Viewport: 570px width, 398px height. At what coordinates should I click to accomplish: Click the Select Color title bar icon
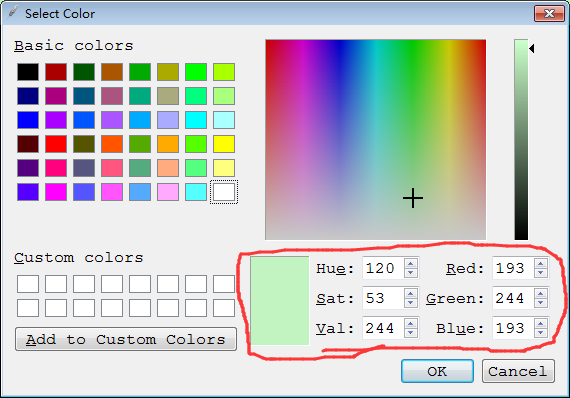(x=12, y=13)
